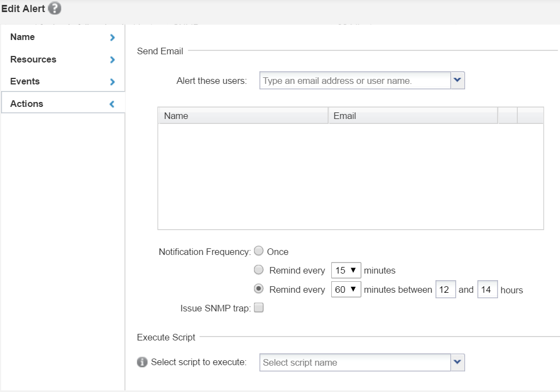Select the Once notification frequency option
Screen dimensions: 560x392
click(x=259, y=252)
